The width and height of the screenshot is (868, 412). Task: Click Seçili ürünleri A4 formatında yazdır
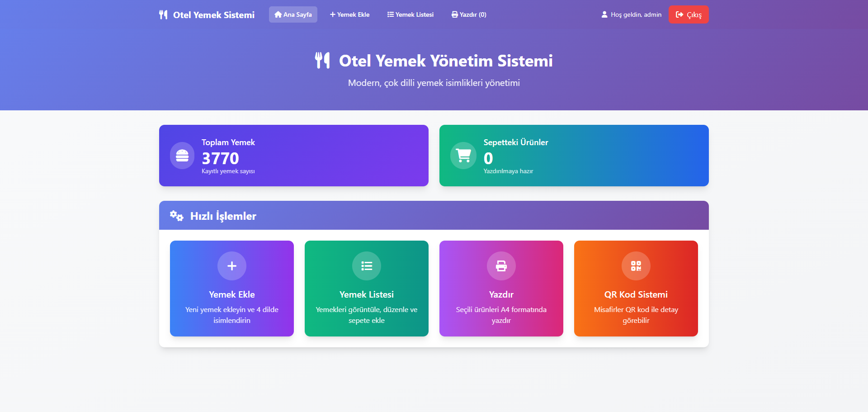click(501, 315)
